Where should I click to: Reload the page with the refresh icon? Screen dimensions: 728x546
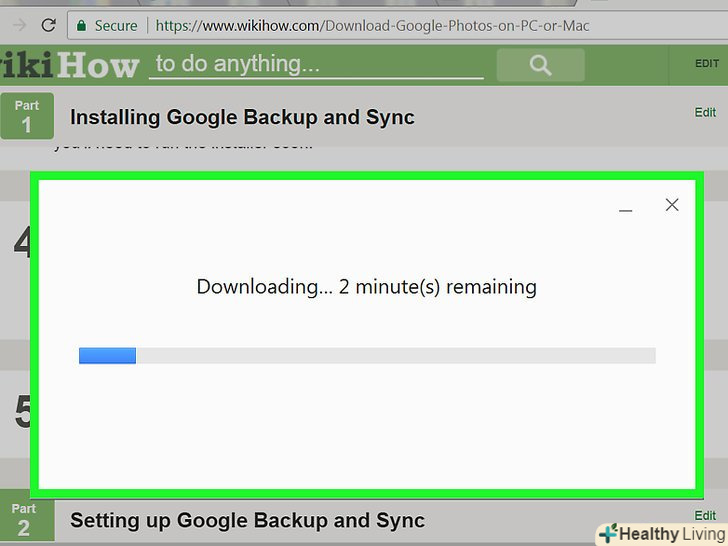pos(48,24)
